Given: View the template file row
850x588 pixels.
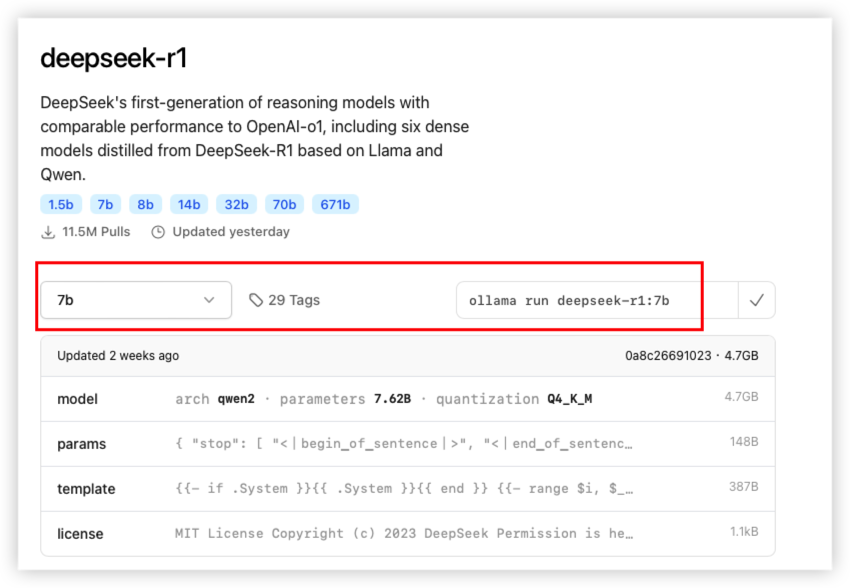Looking at the screenshot, I should coord(407,489).
